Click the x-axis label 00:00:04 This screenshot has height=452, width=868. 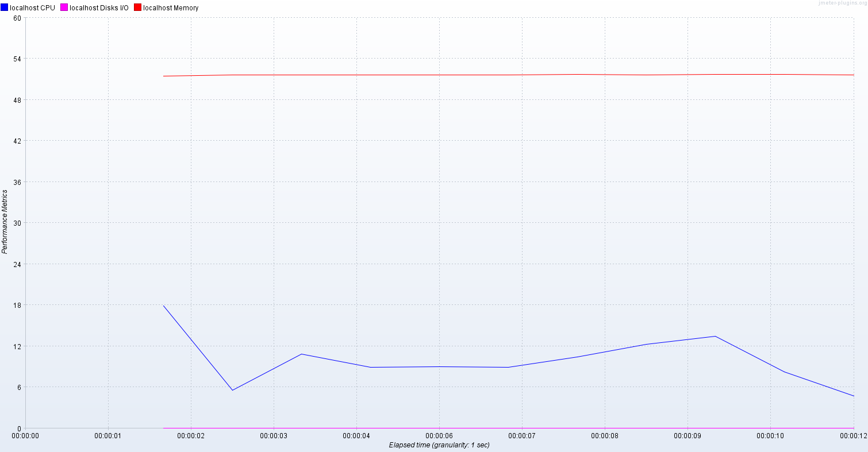coord(356,436)
